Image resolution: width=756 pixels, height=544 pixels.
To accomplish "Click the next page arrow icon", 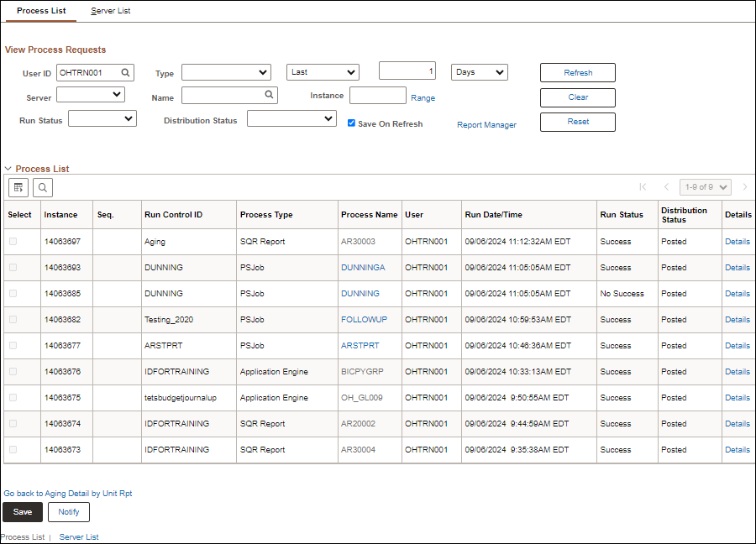I will tap(745, 187).
